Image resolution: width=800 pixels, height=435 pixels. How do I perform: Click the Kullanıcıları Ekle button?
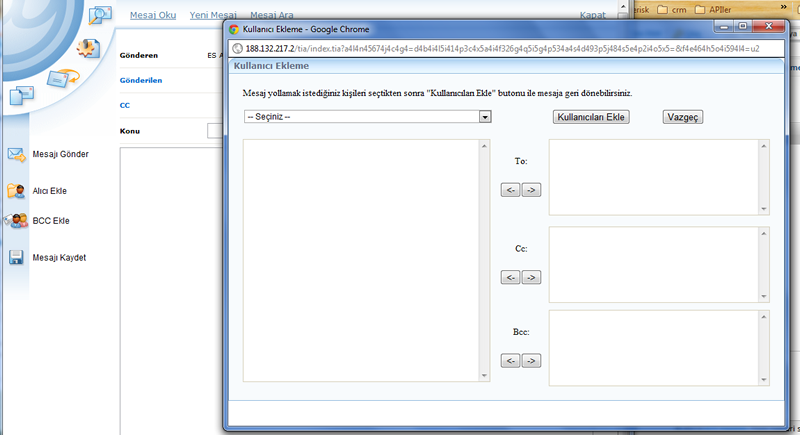590,117
